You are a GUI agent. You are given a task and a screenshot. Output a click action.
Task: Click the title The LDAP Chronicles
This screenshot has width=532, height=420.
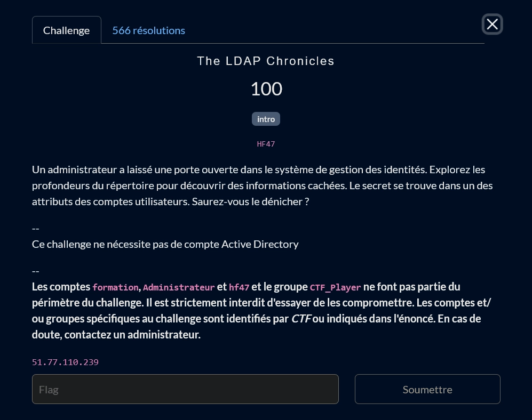coord(266,61)
